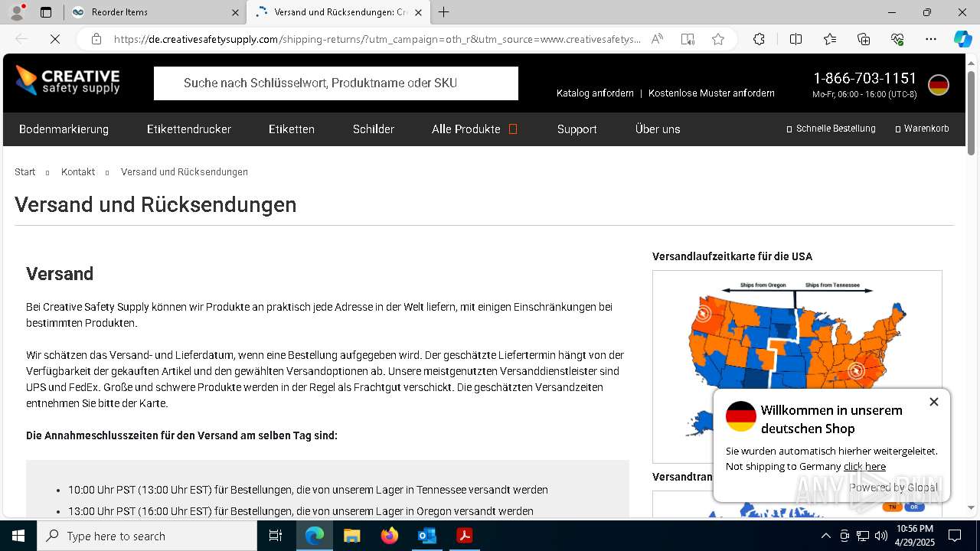Open Browser essentials icon
The image size is (980, 551).
[x=897, y=39]
